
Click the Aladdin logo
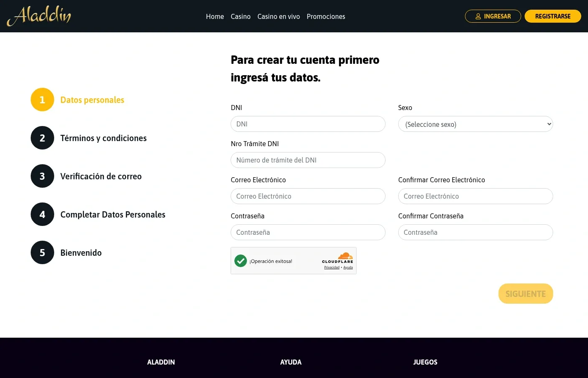click(x=39, y=16)
